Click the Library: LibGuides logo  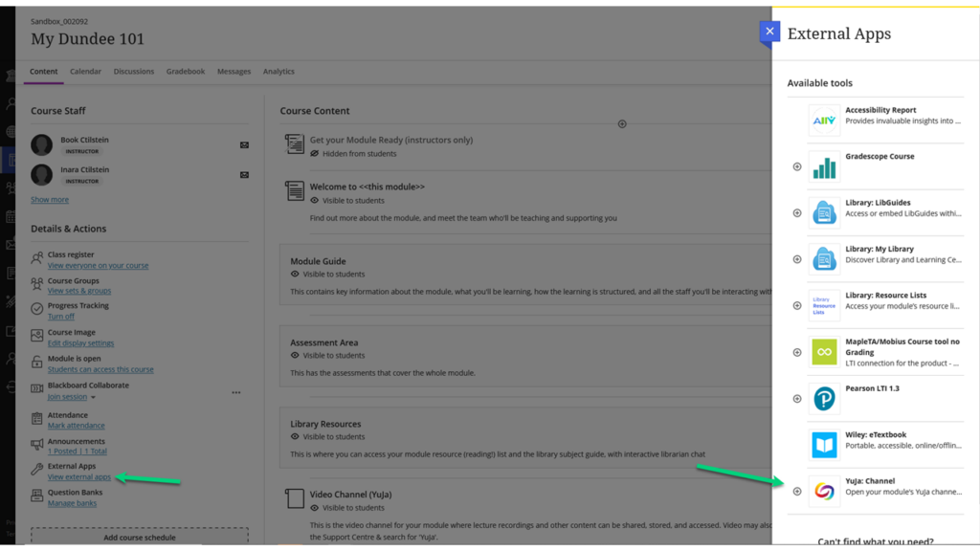824,213
